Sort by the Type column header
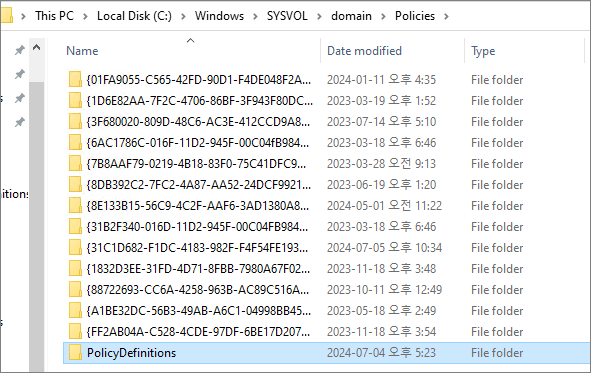This screenshot has height=373, width=591. [x=483, y=51]
